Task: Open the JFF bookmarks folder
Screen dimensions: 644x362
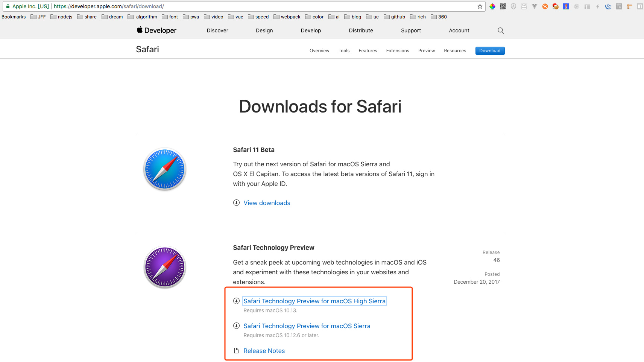Action: [38, 17]
